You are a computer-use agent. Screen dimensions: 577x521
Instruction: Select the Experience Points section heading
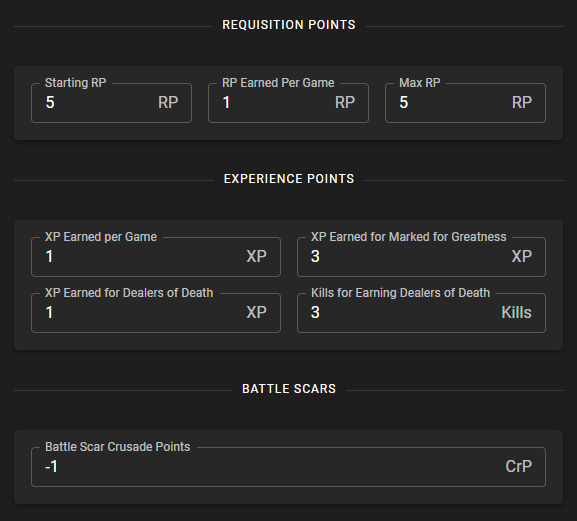(289, 179)
